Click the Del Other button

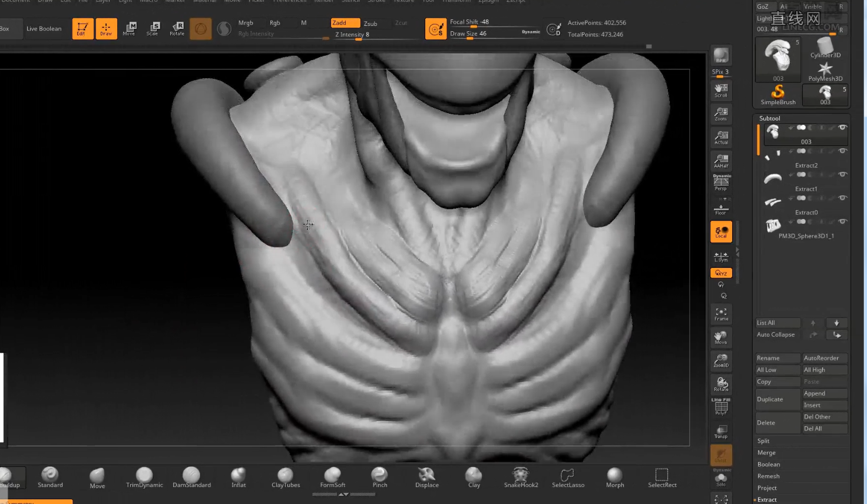click(x=825, y=417)
